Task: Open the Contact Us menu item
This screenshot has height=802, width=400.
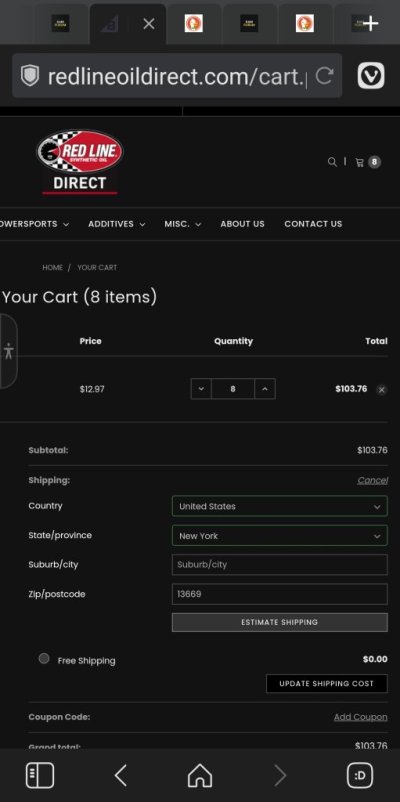Action: [x=313, y=224]
